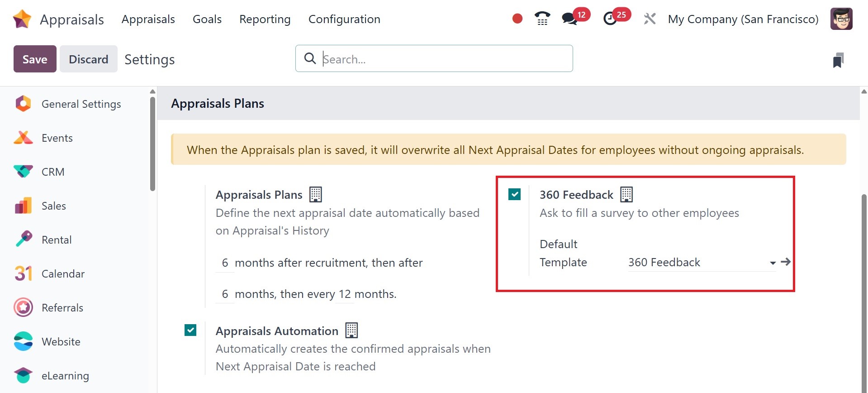Image resolution: width=868 pixels, height=393 pixels.
Task: Click the Save button
Action: [35, 59]
